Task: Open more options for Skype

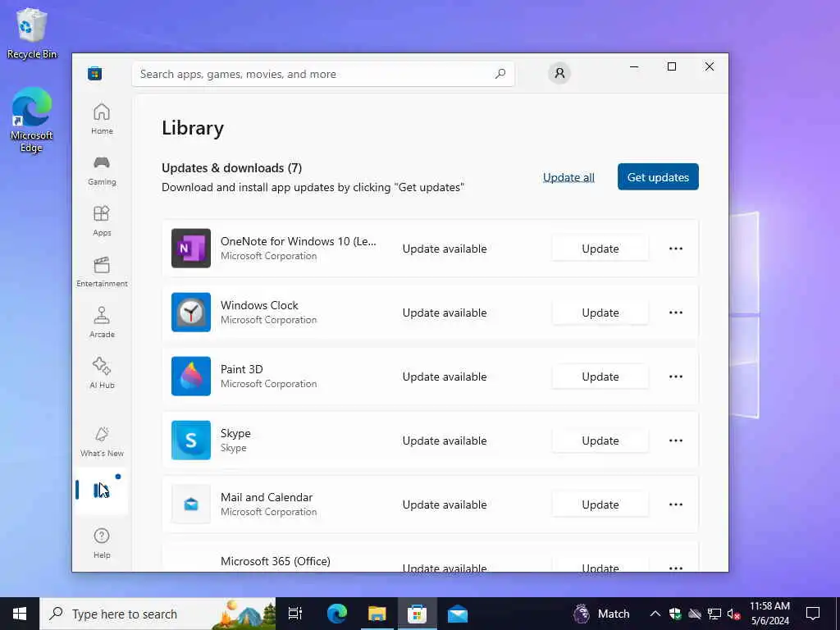Action: tap(676, 441)
